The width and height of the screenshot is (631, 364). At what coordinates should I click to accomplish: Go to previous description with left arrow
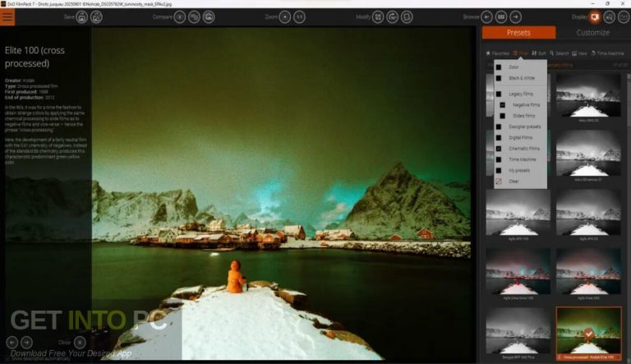[12, 342]
